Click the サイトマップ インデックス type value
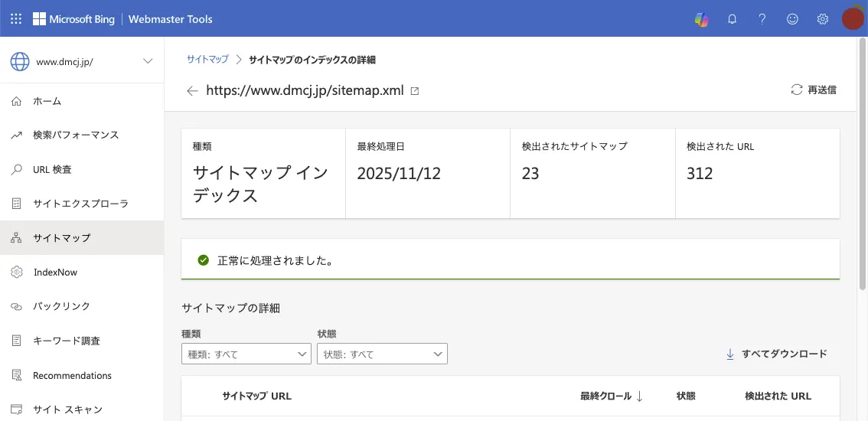Viewport: 868px width, 421px height. [x=260, y=184]
